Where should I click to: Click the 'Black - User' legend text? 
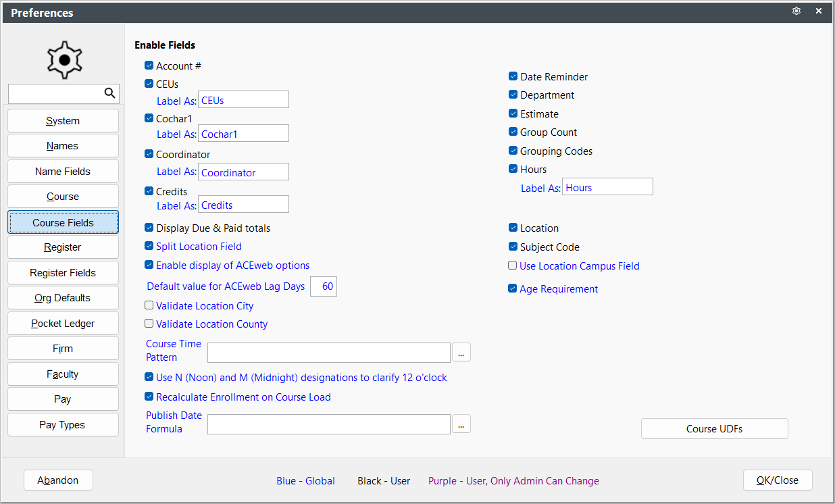[384, 481]
